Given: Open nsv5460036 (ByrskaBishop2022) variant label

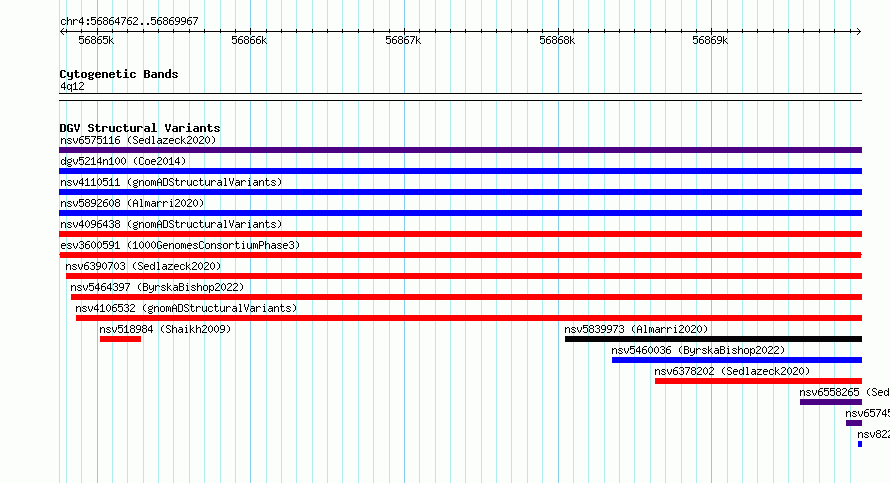Looking at the screenshot, I should 698,350.
